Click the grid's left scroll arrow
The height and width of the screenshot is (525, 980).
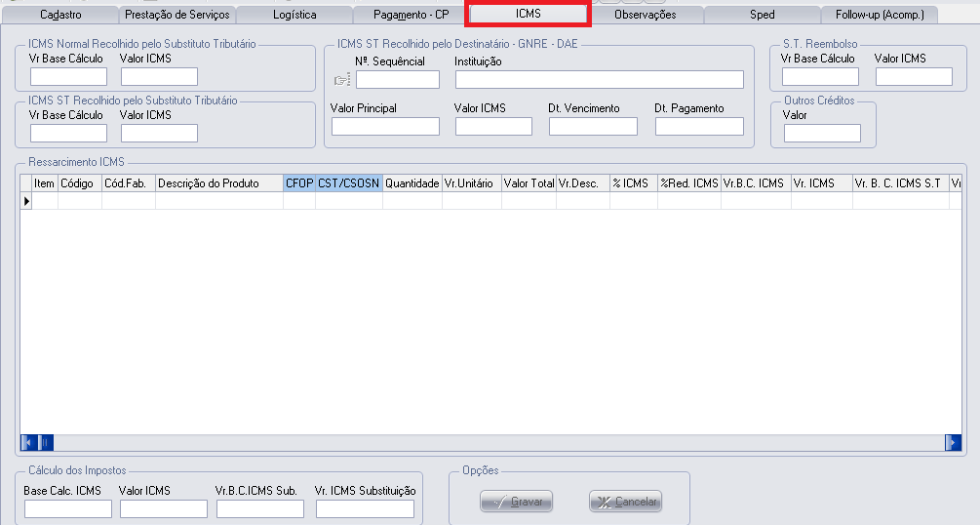28,442
